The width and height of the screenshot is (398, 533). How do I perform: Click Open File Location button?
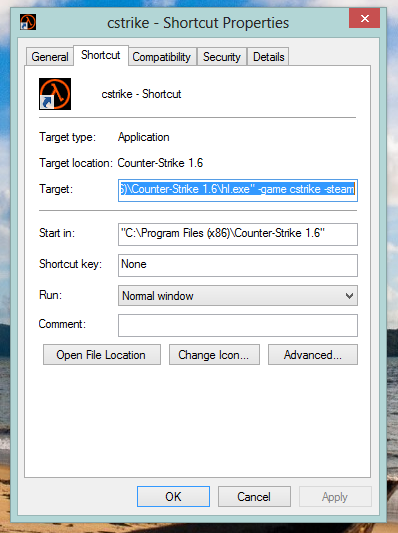pyautogui.click(x=102, y=355)
